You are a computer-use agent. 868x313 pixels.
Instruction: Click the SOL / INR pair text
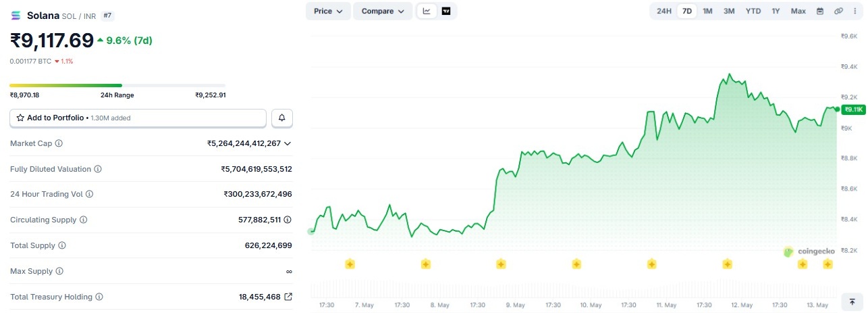80,15
